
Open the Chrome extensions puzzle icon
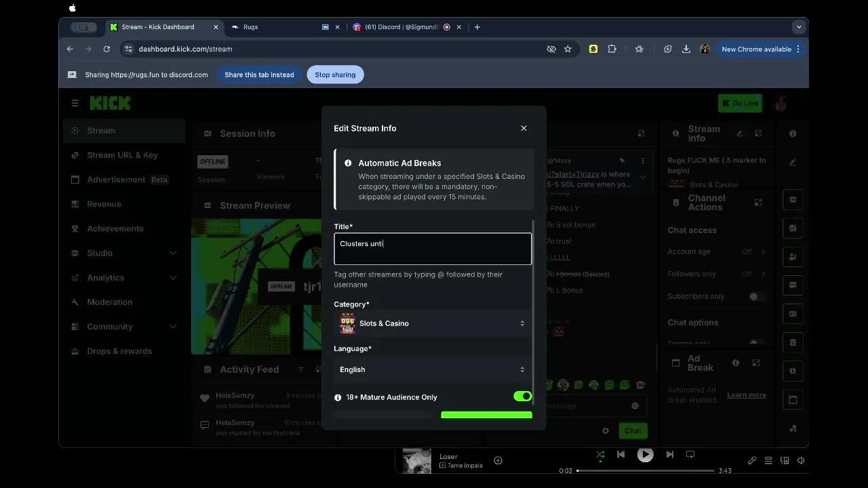[612, 49]
